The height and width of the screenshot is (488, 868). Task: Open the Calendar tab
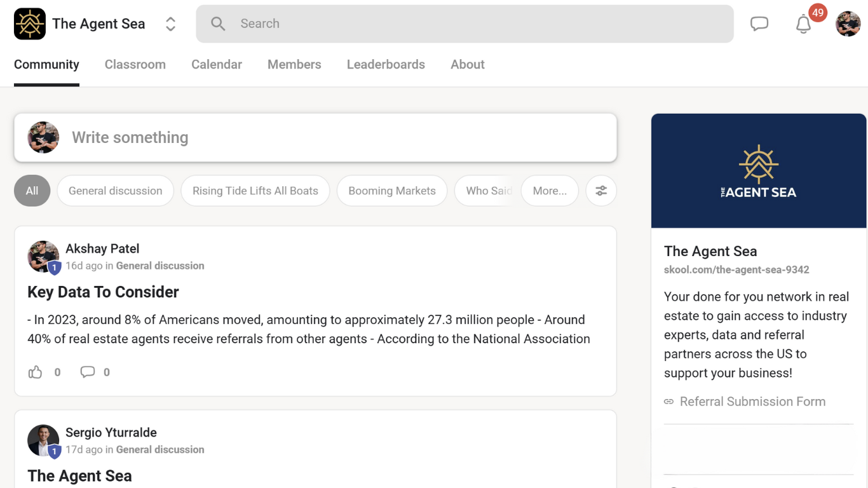pos(217,64)
